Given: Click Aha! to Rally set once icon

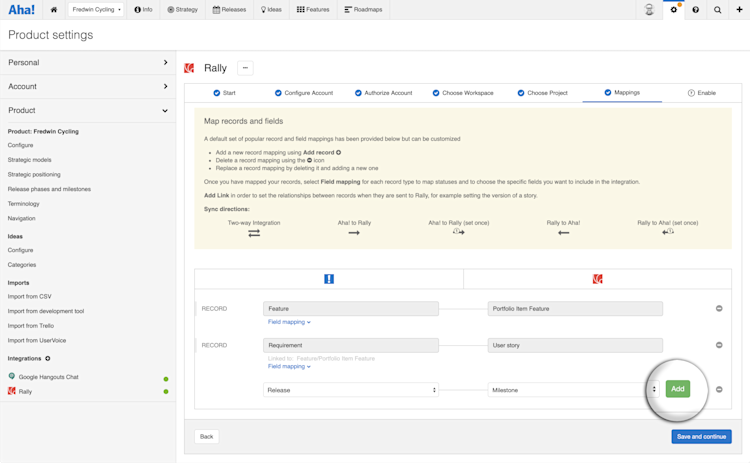Looking at the screenshot, I should [459, 232].
